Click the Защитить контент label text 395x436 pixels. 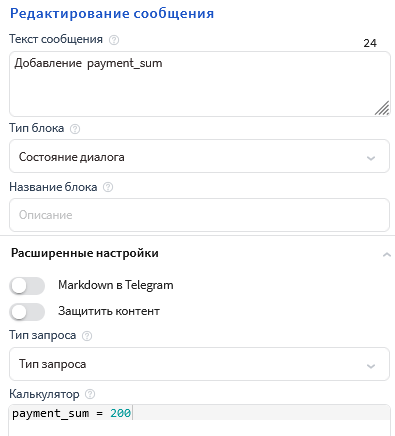tap(109, 311)
